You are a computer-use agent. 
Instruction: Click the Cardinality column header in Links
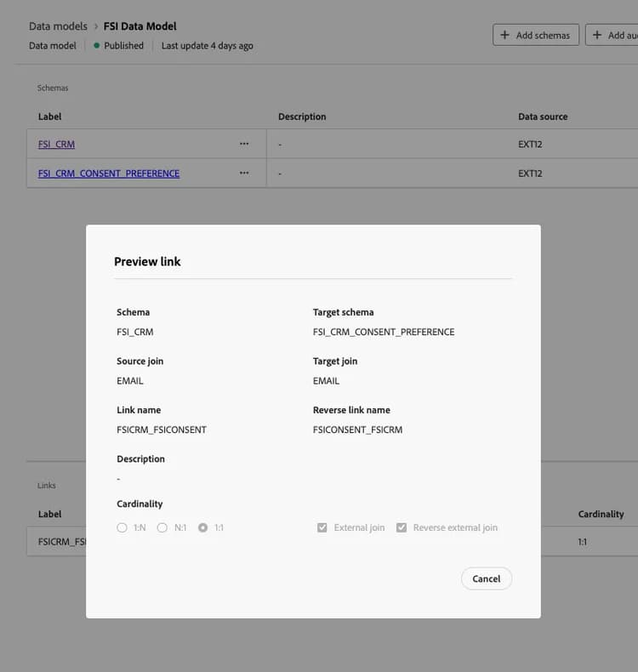coord(601,514)
